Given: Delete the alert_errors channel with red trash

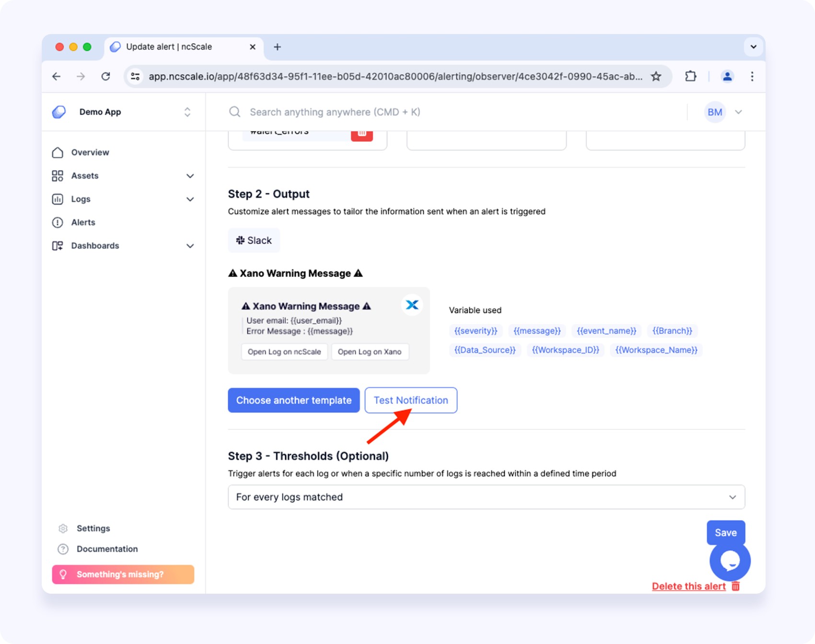Looking at the screenshot, I should 362,135.
